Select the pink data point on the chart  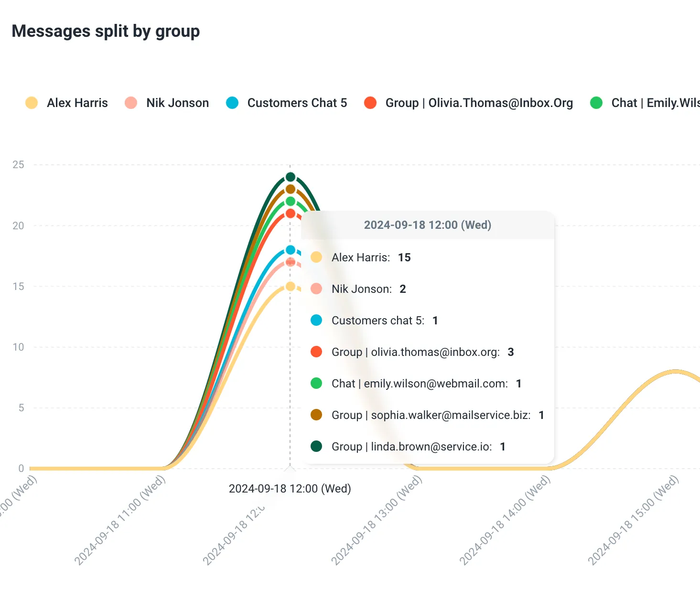(x=291, y=262)
